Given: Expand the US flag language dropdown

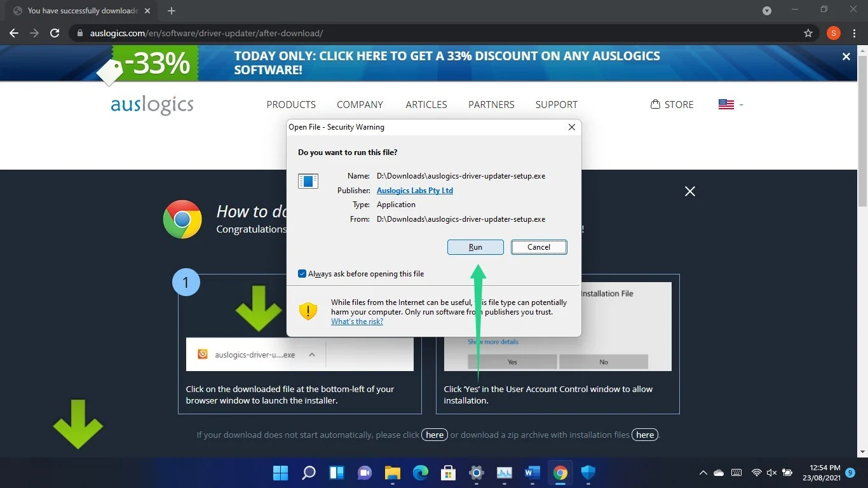Looking at the screenshot, I should [731, 104].
